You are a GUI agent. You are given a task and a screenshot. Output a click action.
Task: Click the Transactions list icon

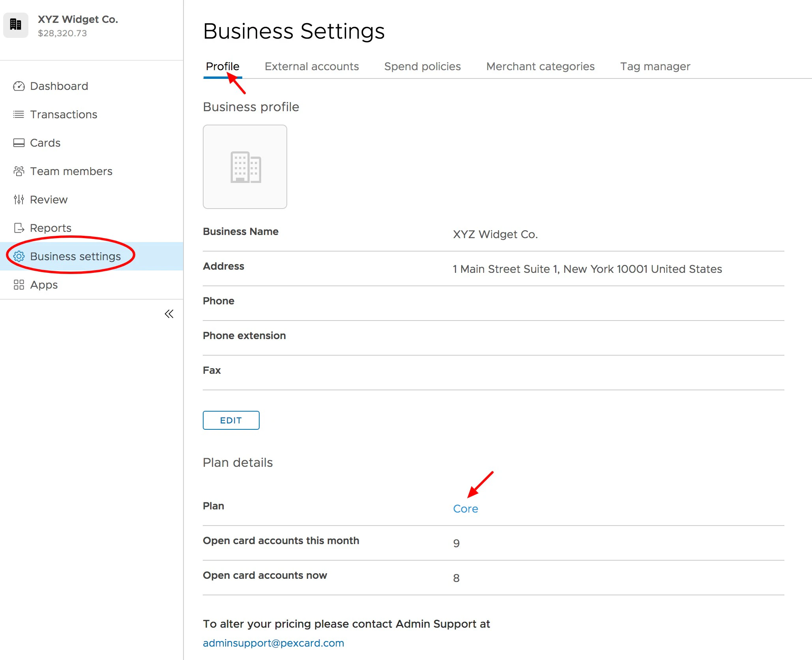pyautogui.click(x=19, y=115)
